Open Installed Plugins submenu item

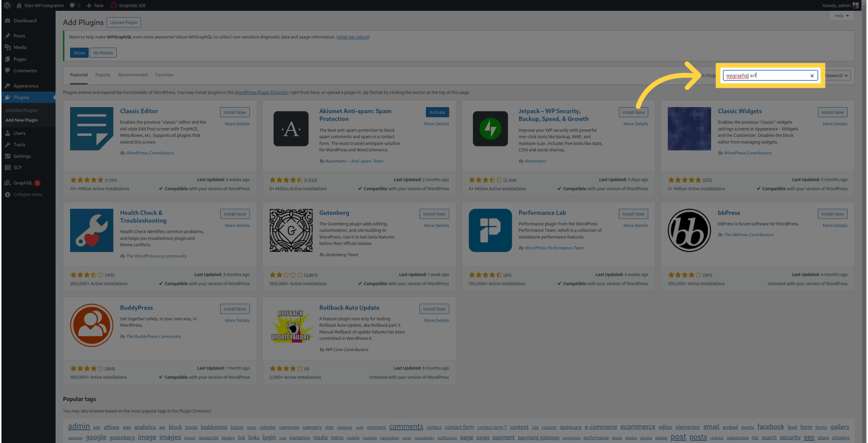tap(22, 110)
